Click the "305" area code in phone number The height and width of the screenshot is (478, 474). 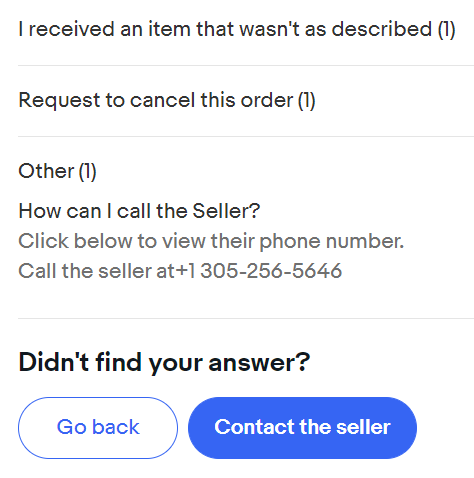(220, 271)
